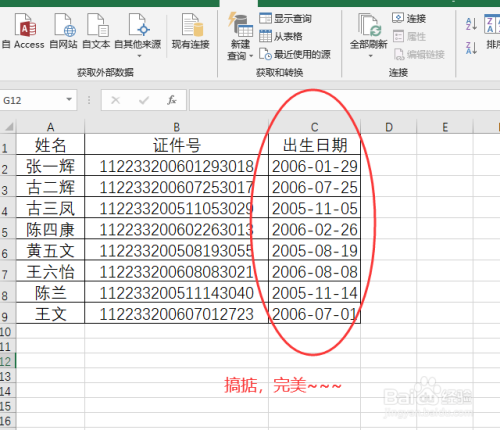Image resolution: width=500 pixels, height=430 pixels.
Task: Expand the Name Box dropdown arrow
Action: pyautogui.click(x=69, y=99)
